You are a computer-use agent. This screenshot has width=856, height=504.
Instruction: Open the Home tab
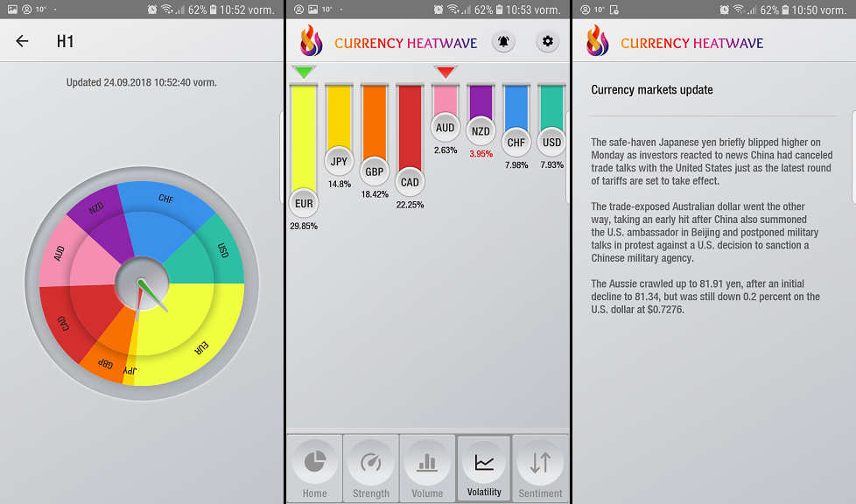tap(315, 468)
